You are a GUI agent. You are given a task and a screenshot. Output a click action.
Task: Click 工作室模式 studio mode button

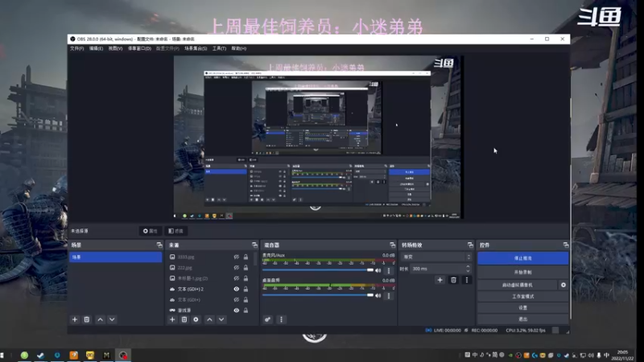522,296
